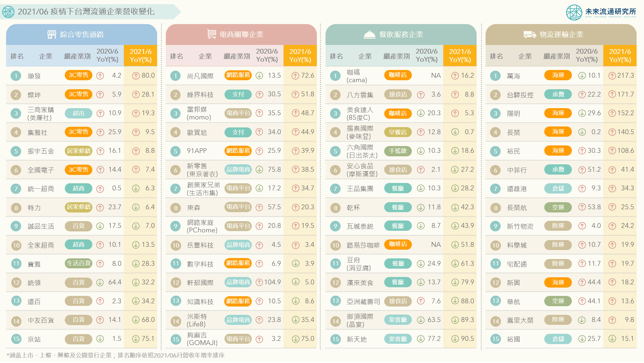Click the 海運 tag in the 萬海 row
644x363 pixels.
[558, 75]
